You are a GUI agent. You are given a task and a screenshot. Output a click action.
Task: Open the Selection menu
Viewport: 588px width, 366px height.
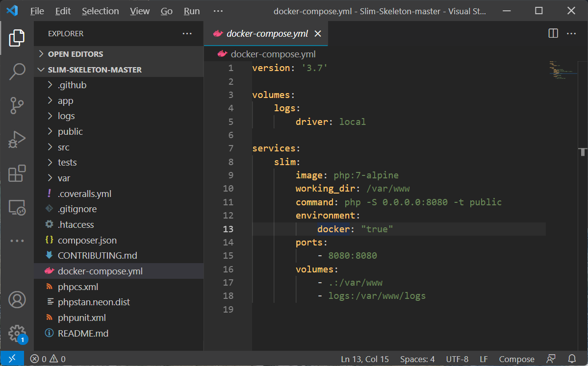pyautogui.click(x=101, y=11)
